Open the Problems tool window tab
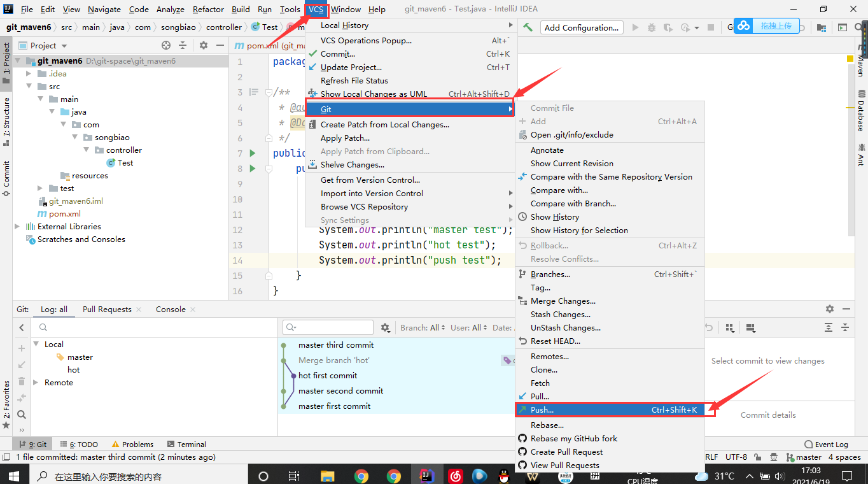The image size is (868, 484). pyautogui.click(x=133, y=445)
